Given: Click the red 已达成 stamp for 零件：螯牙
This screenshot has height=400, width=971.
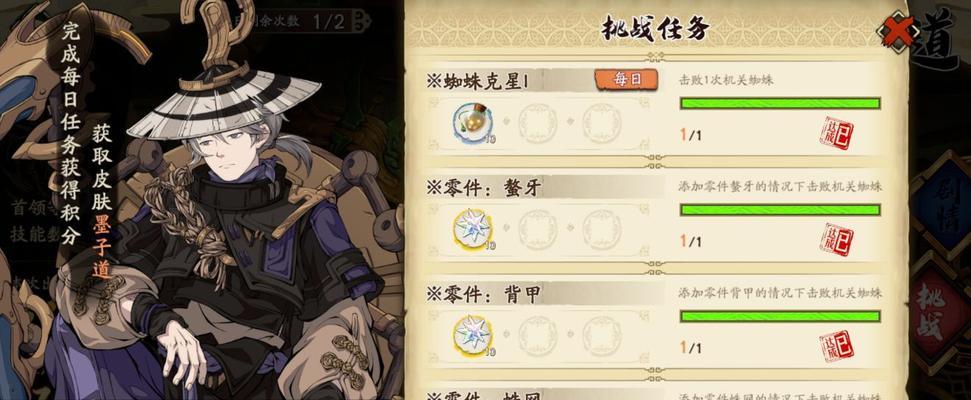Looking at the screenshot, I should (x=836, y=240).
